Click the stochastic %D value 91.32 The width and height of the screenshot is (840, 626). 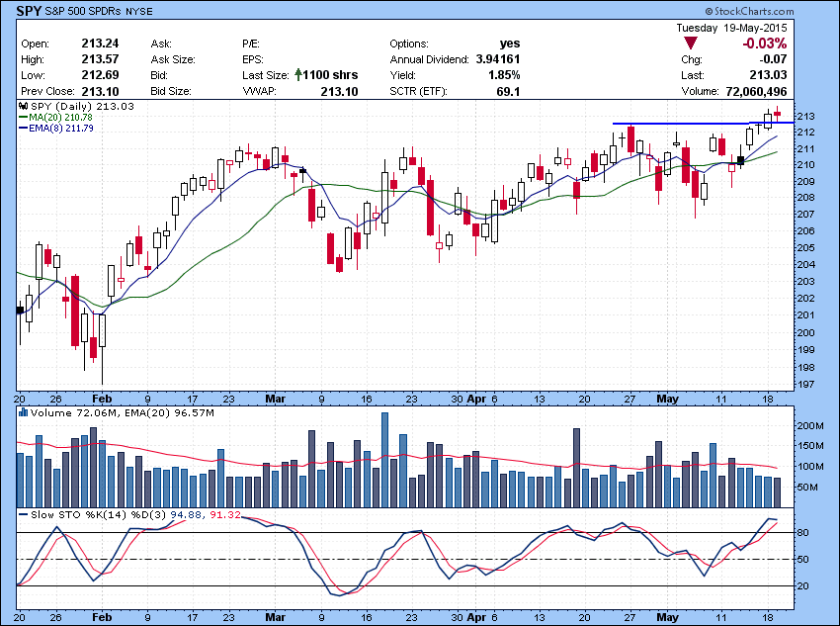(x=225, y=514)
